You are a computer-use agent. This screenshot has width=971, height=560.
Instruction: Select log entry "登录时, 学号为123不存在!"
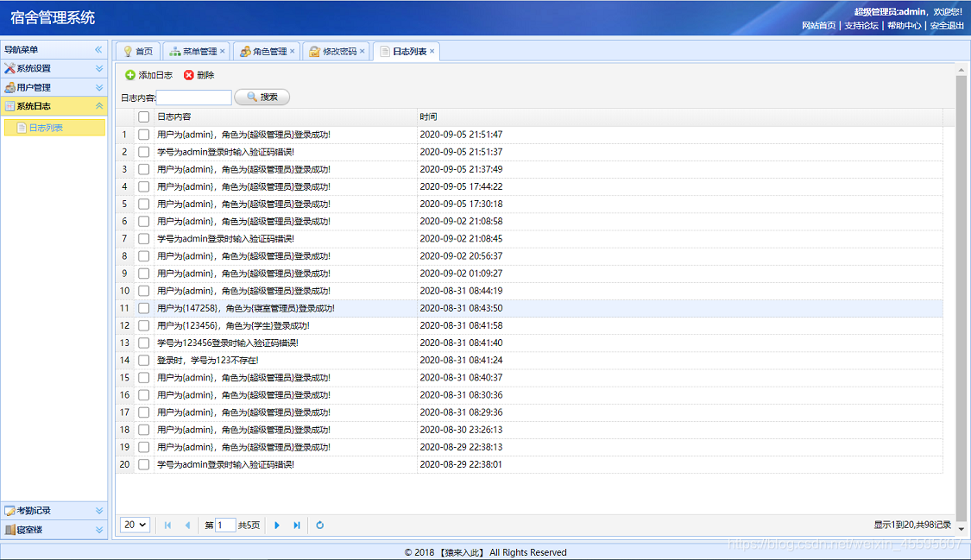(x=207, y=360)
